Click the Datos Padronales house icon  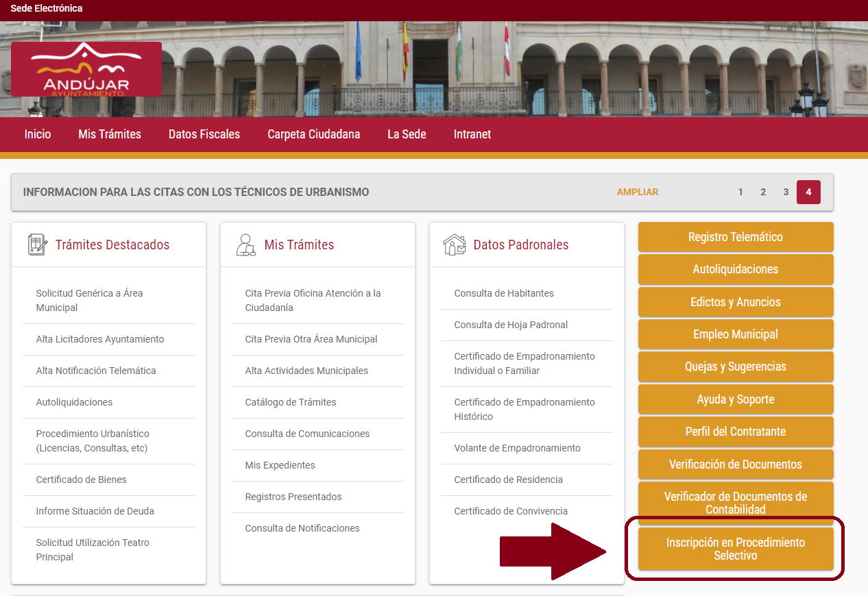coord(455,245)
